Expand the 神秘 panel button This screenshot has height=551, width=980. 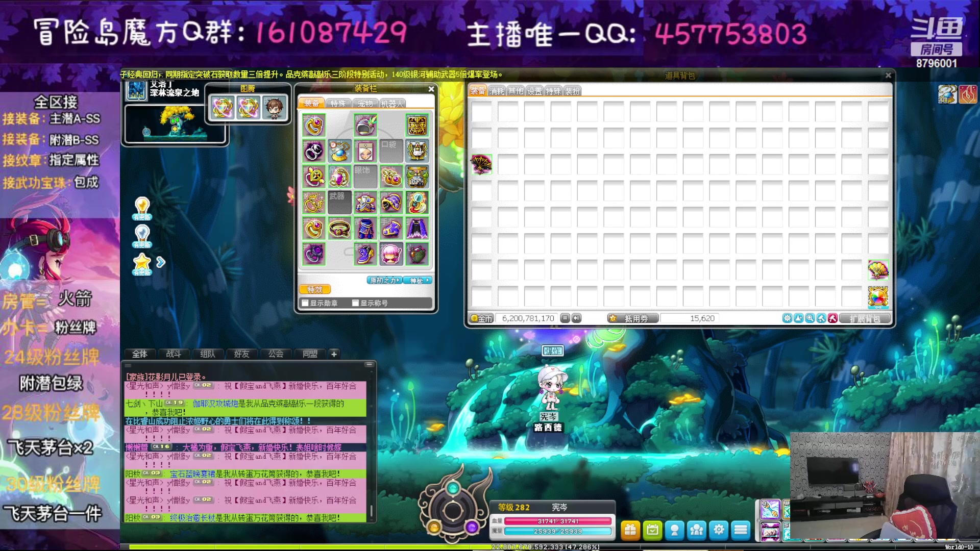click(x=418, y=280)
